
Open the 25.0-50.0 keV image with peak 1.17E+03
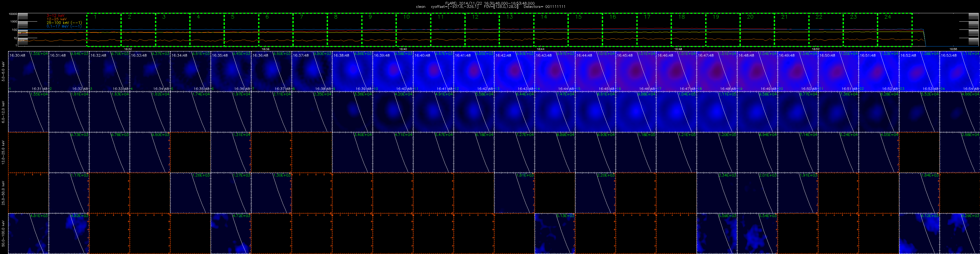point(69,193)
